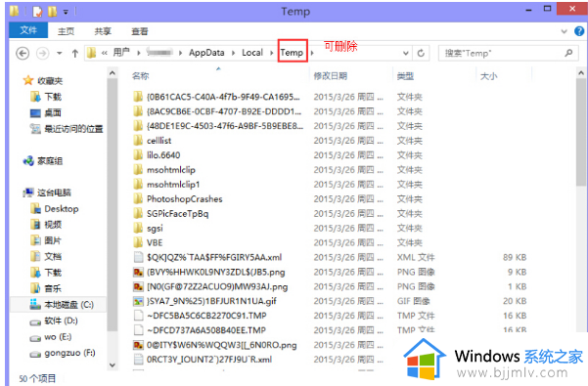Select the msohtmlclip folder icon
This screenshot has height=386, width=588.
138,170
